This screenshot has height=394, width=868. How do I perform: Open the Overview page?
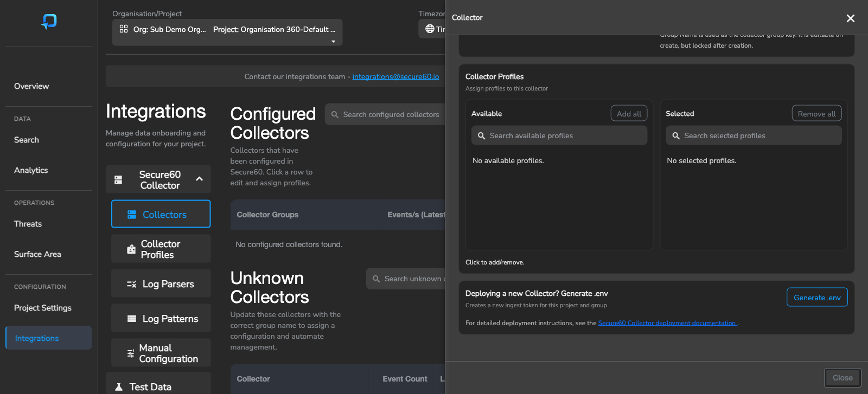[x=31, y=86]
